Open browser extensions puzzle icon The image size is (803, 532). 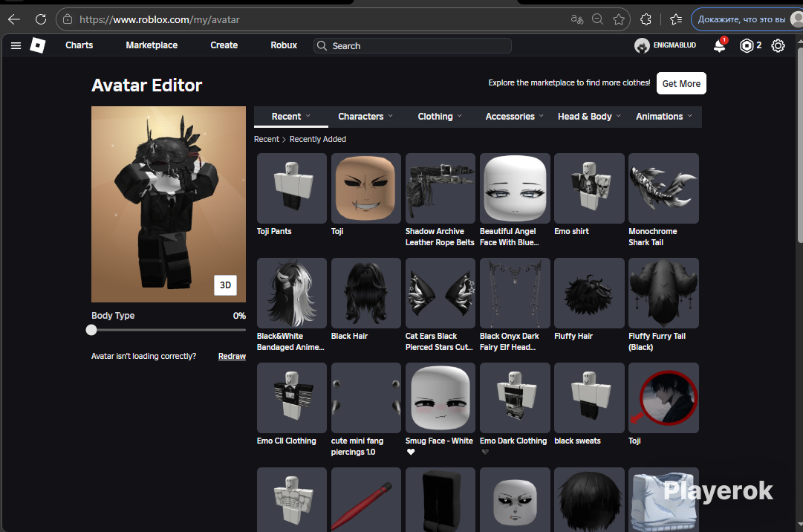tap(646, 19)
